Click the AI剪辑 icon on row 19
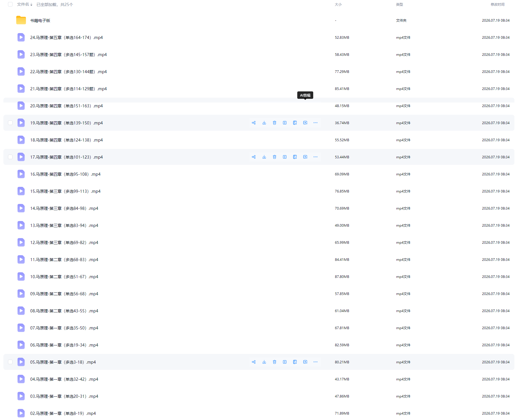517x420 pixels. pos(305,123)
